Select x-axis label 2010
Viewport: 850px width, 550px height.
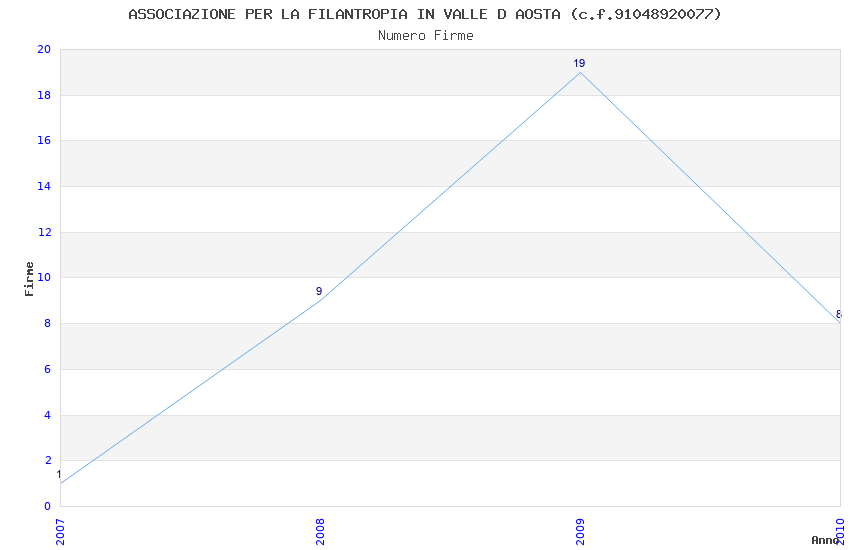pos(840,532)
